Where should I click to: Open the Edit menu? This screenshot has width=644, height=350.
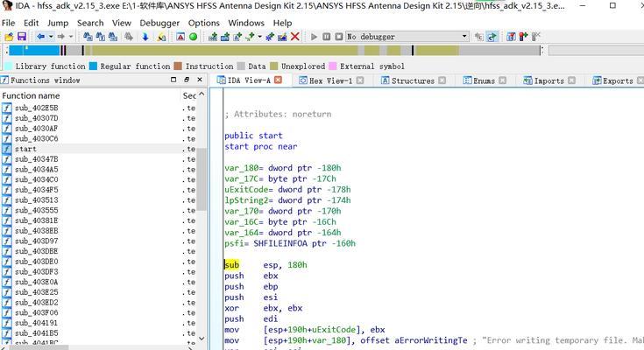[32, 23]
